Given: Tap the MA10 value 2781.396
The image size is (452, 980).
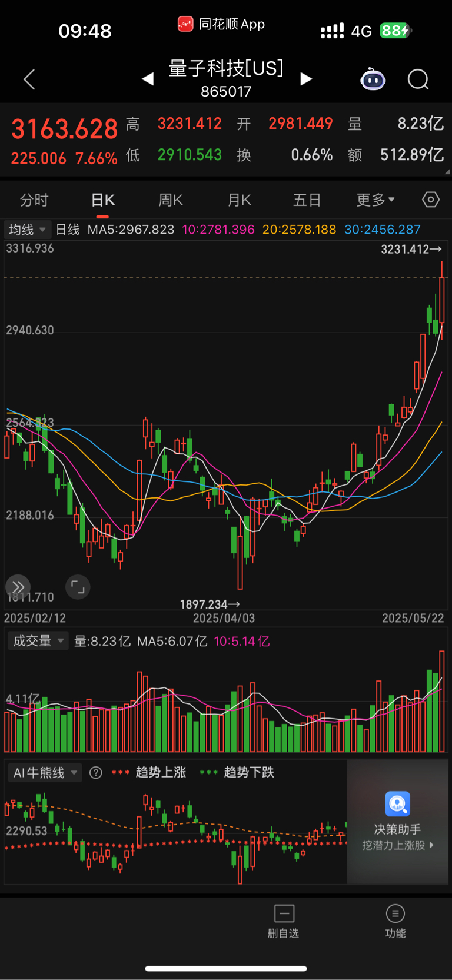Looking at the screenshot, I should (218, 230).
